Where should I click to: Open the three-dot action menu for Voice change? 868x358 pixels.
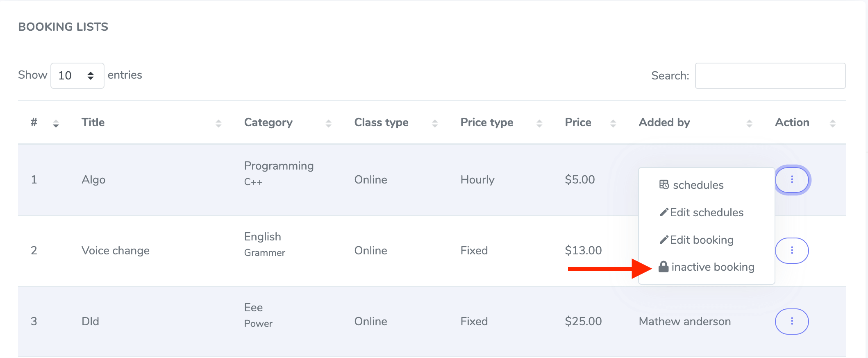792,250
